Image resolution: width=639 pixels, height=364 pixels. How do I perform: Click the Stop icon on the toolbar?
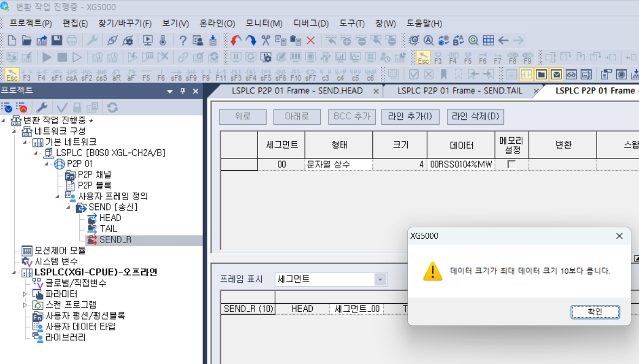click(63, 58)
